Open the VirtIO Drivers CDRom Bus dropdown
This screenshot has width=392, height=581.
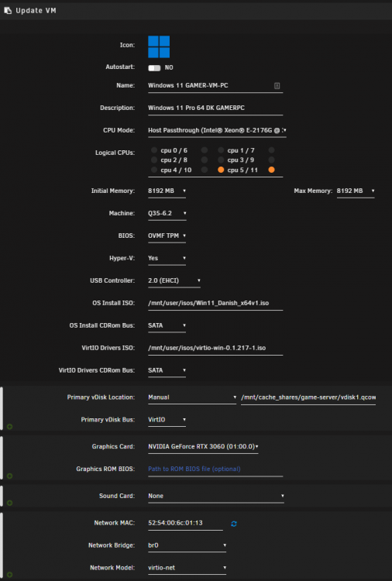pos(167,370)
